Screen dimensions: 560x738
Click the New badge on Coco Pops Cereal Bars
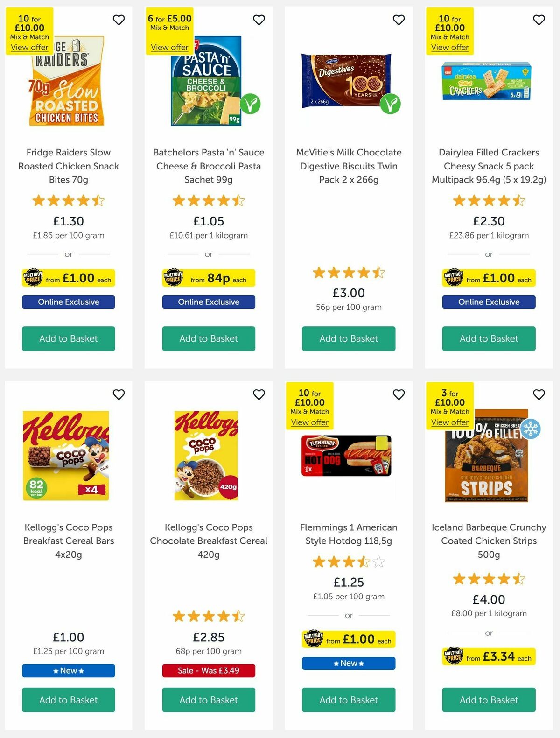click(x=68, y=670)
